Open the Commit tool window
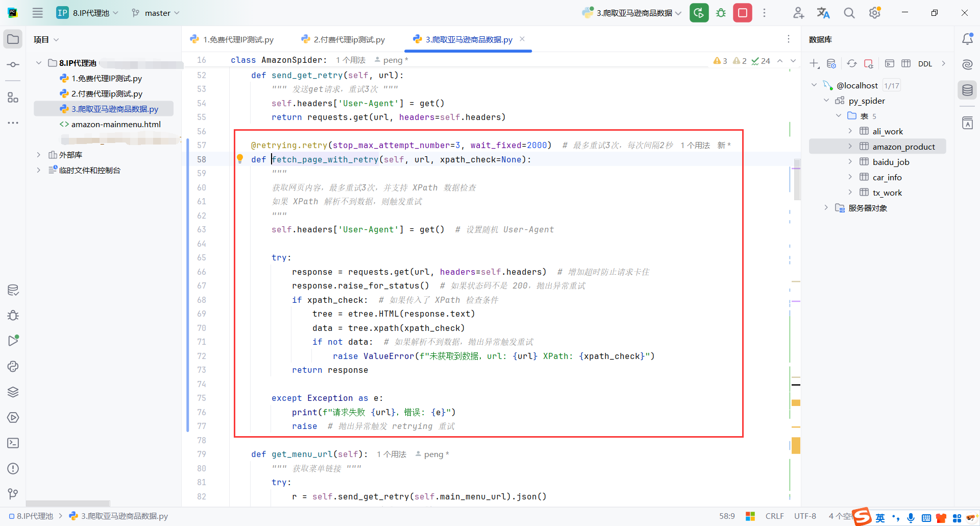 point(13,65)
